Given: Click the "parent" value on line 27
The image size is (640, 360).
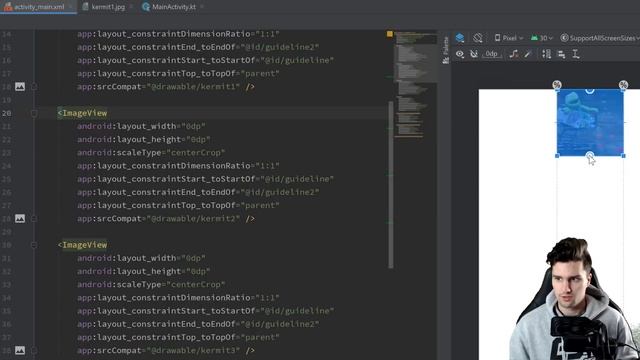Looking at the screenshot, I should point(260,205).
